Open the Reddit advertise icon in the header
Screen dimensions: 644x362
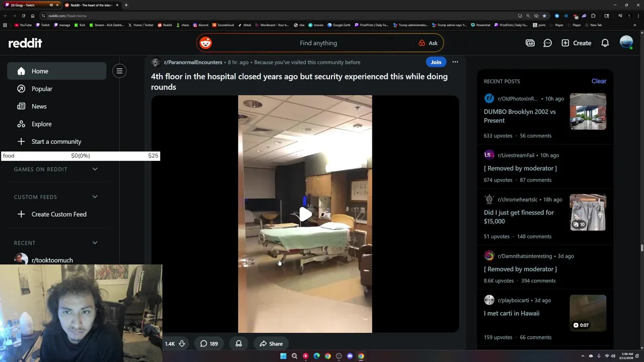point(530,43)
